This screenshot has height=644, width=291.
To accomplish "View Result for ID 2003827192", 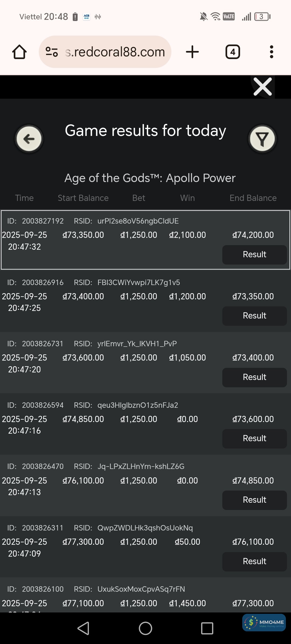I will pyautogui.click(x=254, y=254).
